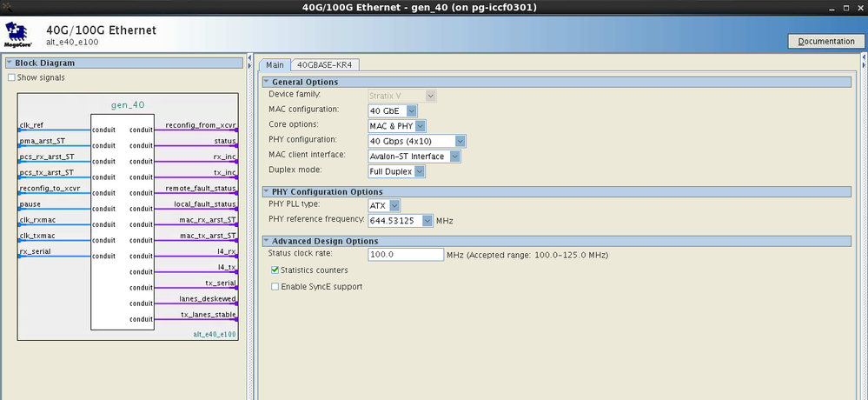Select the clk_txmac signal label

pyautogui.click(x=37, y=236)
